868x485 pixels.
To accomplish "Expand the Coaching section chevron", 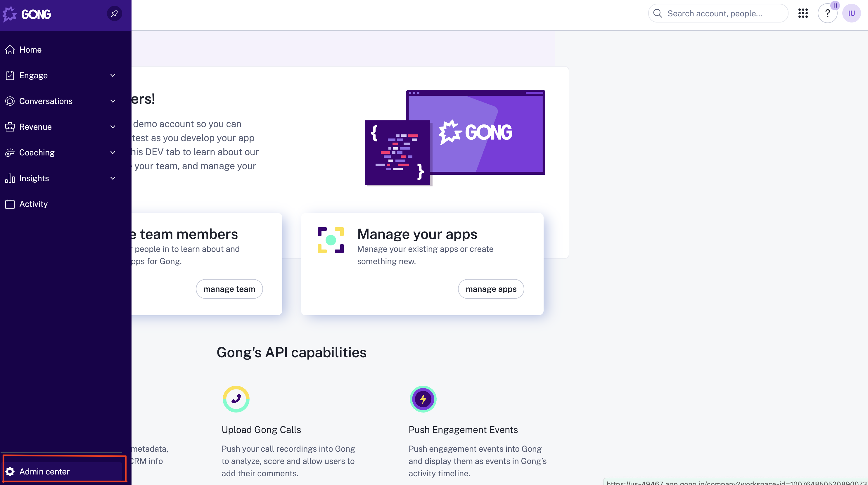I will click(113, 153).
